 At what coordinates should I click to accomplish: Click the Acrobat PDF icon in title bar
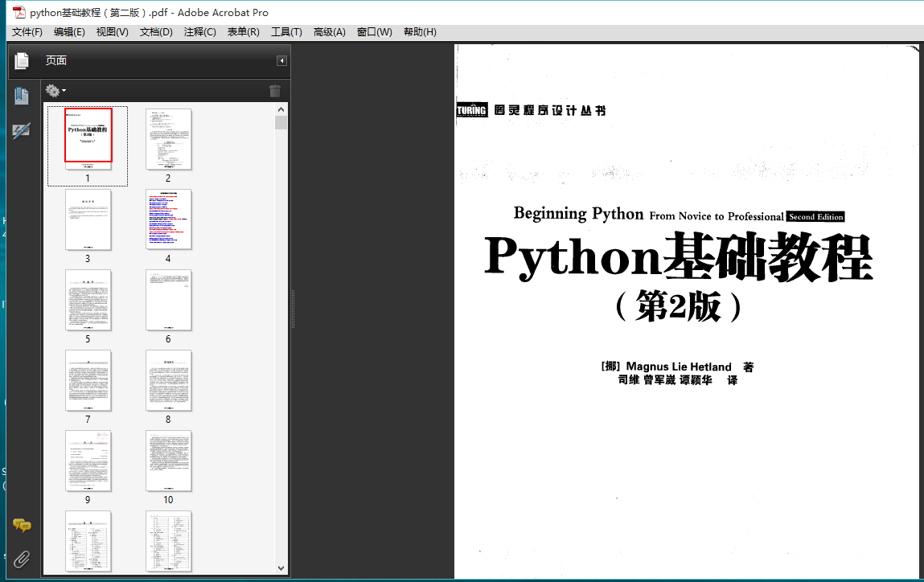pos(18,12)
